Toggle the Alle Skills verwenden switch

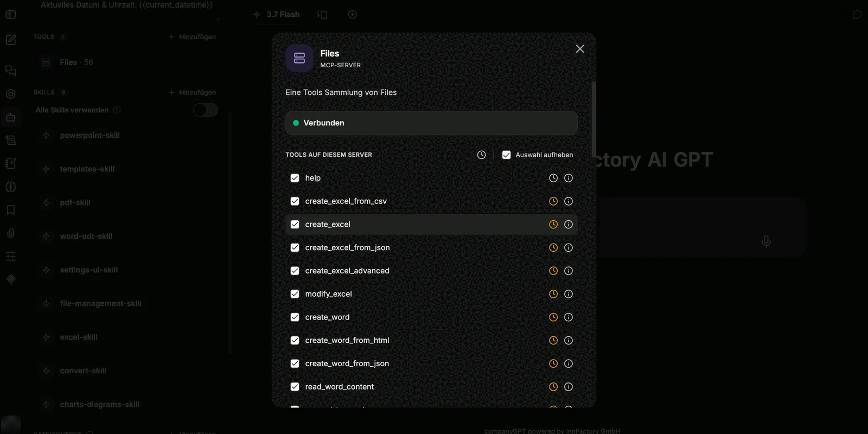point(206,110)
